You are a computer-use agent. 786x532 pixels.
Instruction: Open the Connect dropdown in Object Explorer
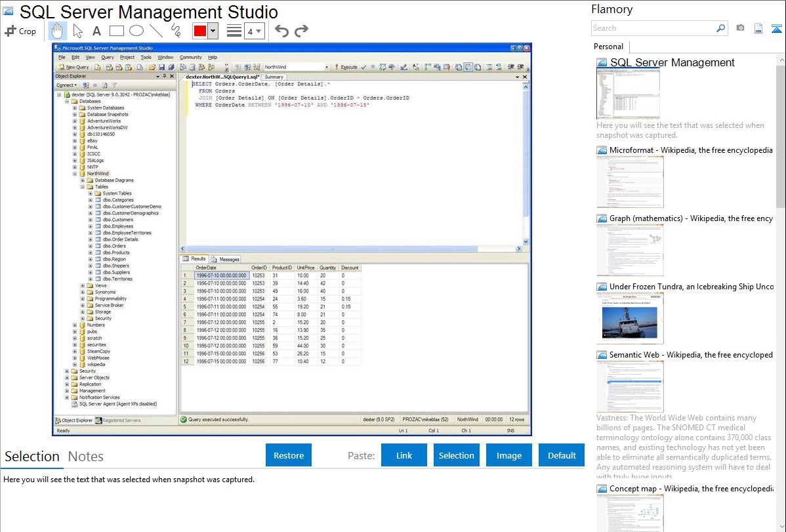[67, 85]
